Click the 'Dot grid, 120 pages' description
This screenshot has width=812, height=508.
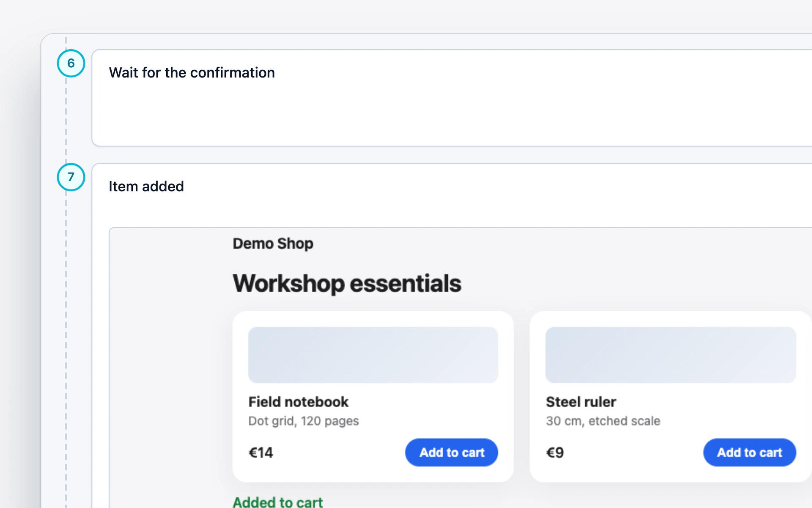tap(303, 421)
